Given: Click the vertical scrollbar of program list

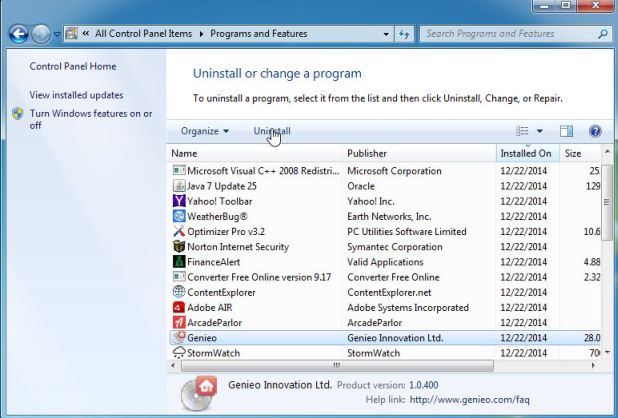Looking at the screenshot, I should click(610, 250).
